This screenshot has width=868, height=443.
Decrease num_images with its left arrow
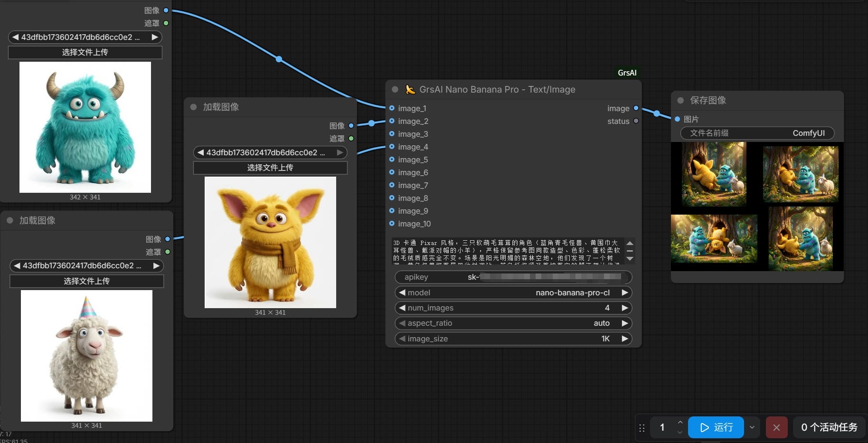pos(402,308)
